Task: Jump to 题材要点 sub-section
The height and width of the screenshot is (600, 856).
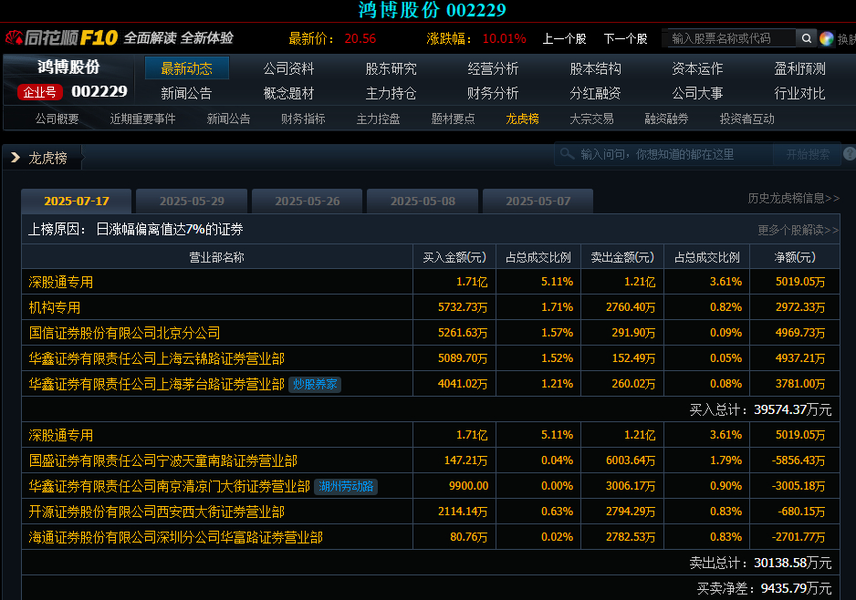Action: 453,119
